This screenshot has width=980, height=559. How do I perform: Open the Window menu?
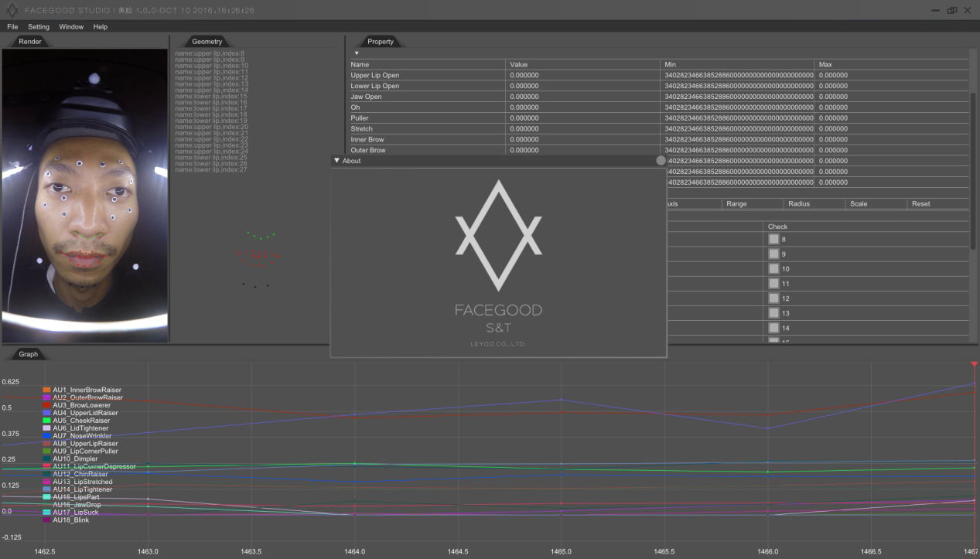[x=71, y=27]
